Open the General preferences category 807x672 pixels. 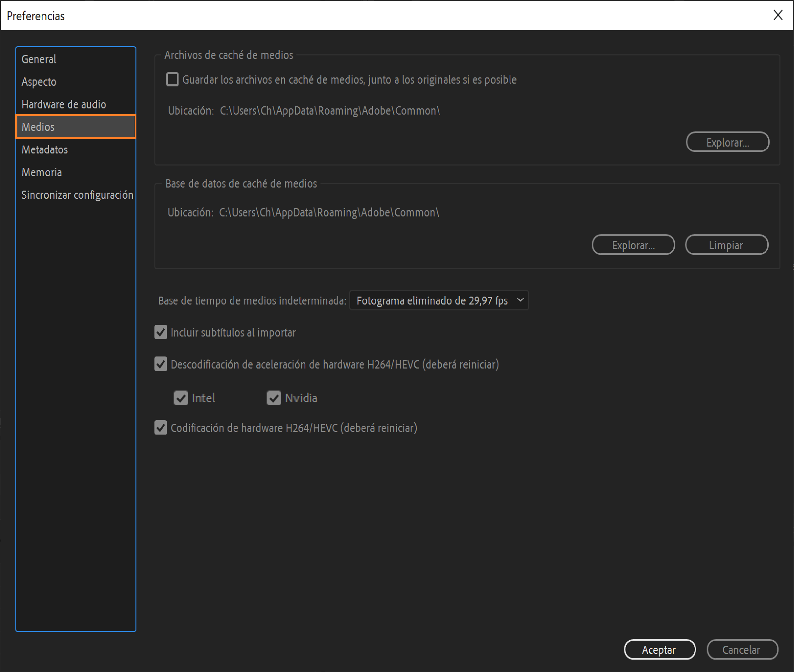click(x=39, y=59)
